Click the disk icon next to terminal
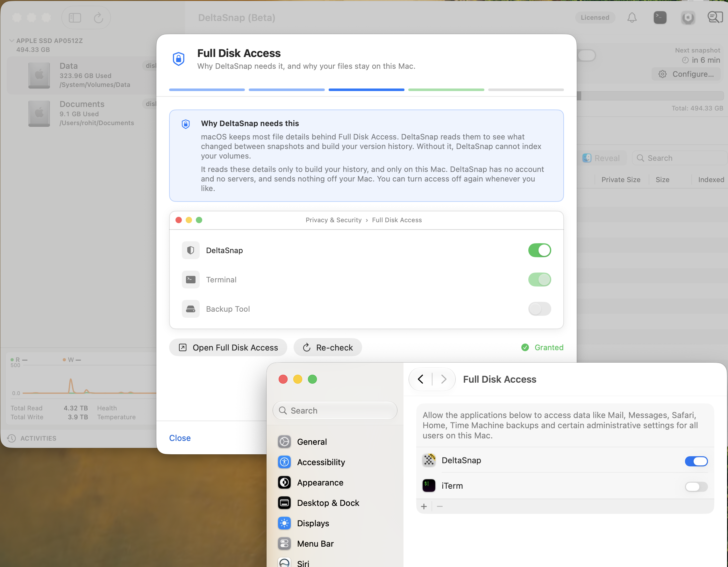This screenshot has height=567, width=728. click(x=688, y=17)
